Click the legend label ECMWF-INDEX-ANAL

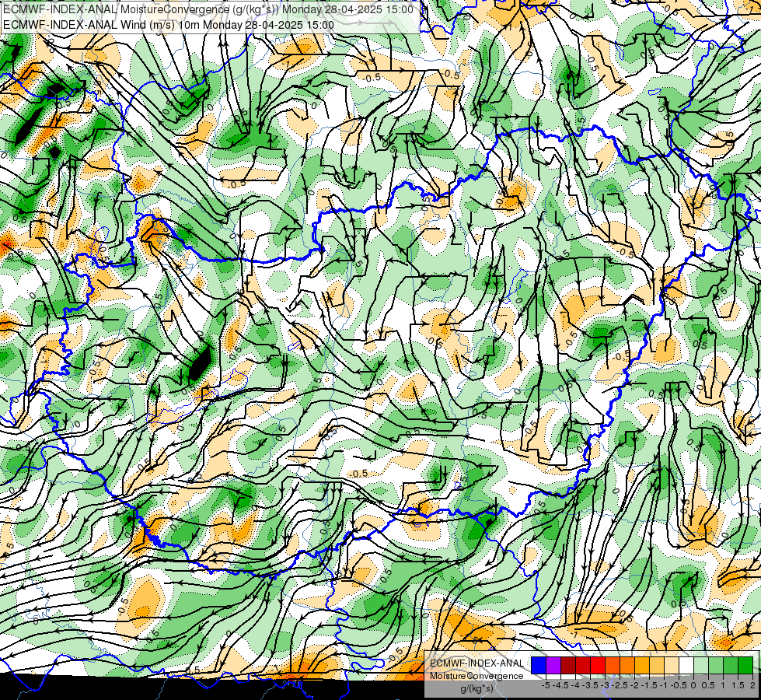pyautogui.click(x=477, y=663)
